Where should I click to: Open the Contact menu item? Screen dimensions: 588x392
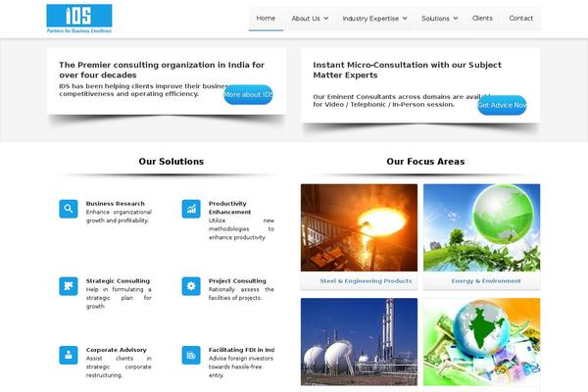tap(521, 18)
